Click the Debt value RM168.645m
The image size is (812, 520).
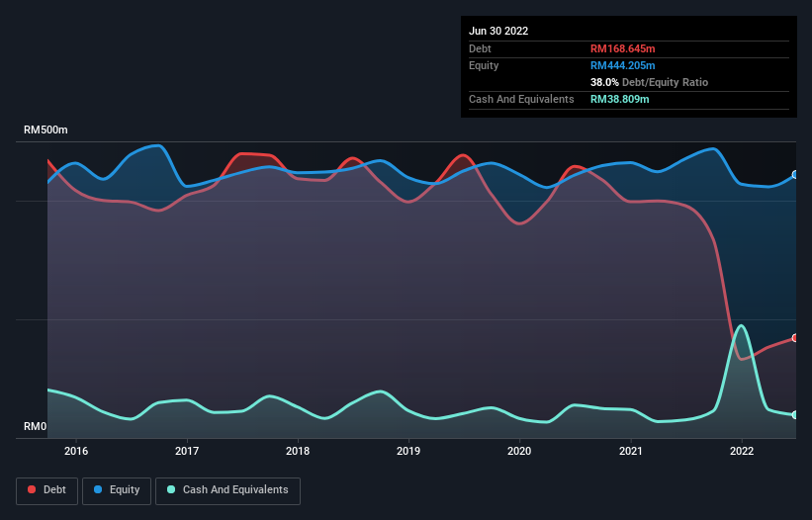coord(622,48)
